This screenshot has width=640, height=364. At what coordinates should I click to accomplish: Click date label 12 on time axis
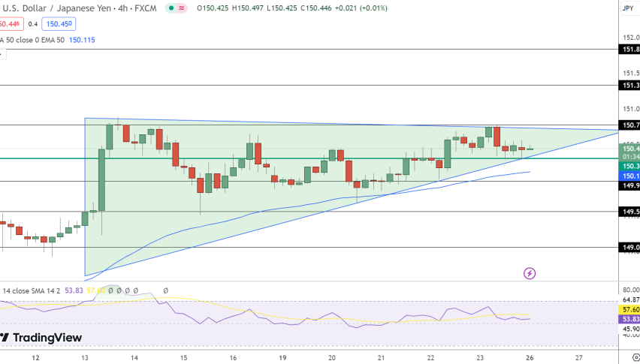tap(35, 358)
